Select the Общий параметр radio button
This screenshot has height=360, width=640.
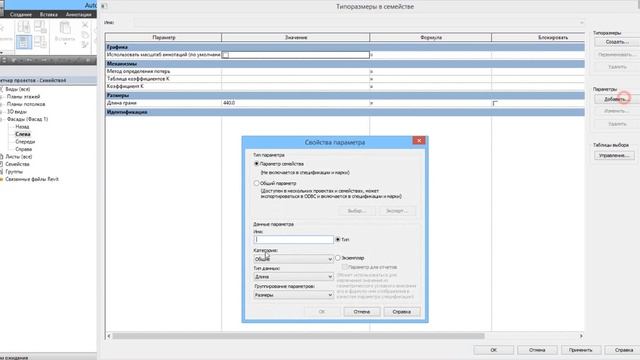coord(256,183)
